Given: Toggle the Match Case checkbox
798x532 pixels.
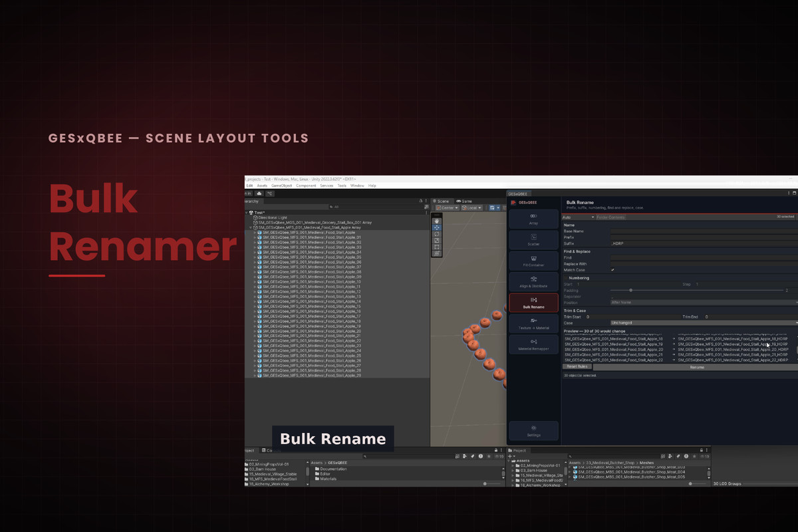Looking at the screenshot, I should (612, 270).
